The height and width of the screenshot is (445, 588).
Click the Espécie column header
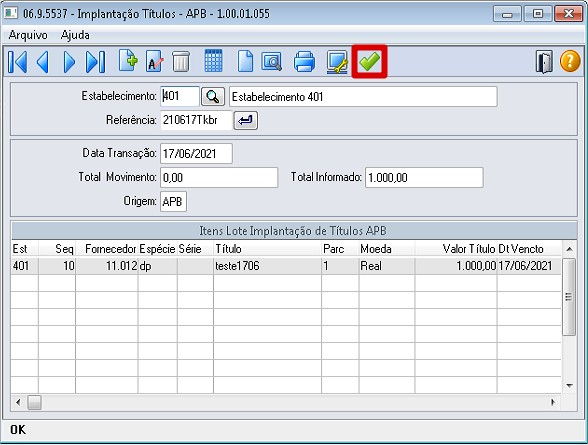(158, 249)
